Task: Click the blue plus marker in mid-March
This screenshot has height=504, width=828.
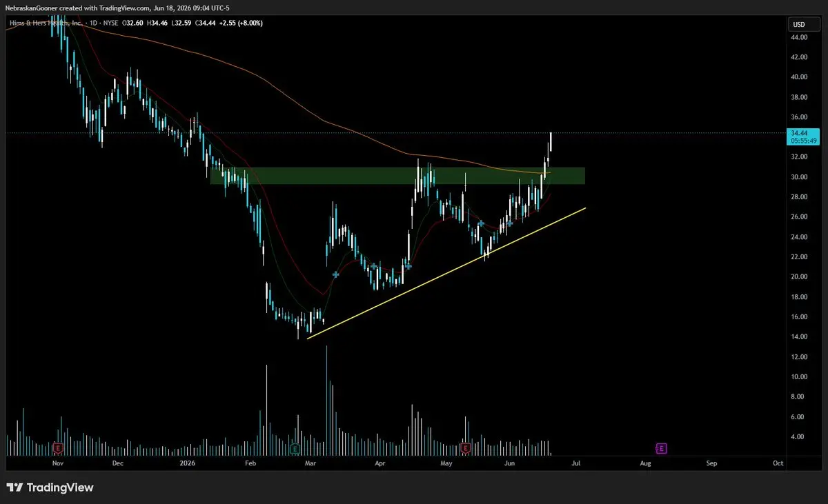Action: coord(336,274)
